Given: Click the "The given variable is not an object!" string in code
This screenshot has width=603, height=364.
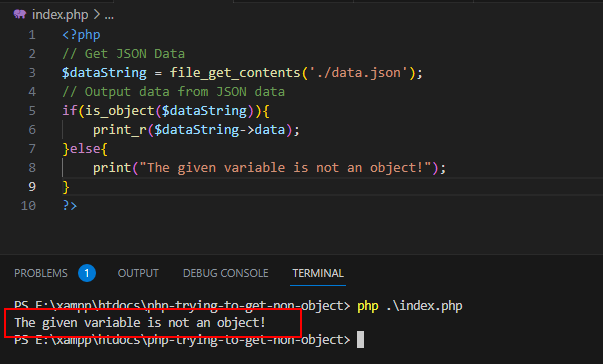Looking at the screenshot, I should pyautogui.click(x=285, y=168).
